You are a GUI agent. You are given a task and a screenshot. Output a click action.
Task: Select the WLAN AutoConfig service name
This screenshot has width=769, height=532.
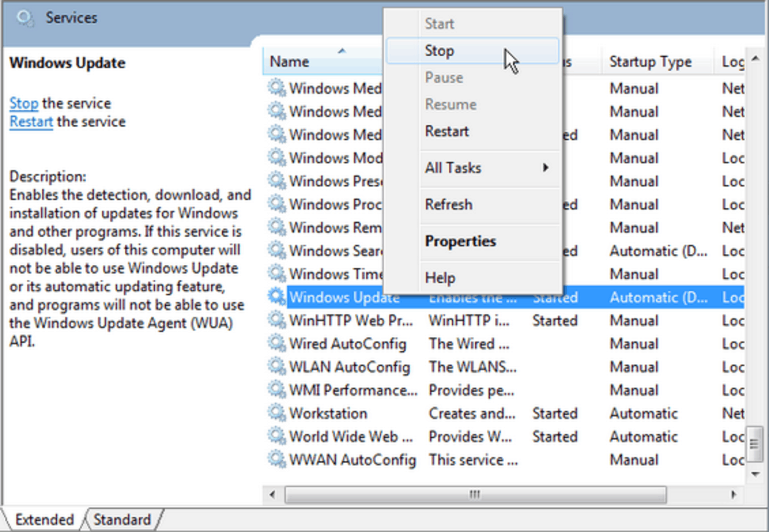click(350, 367)
